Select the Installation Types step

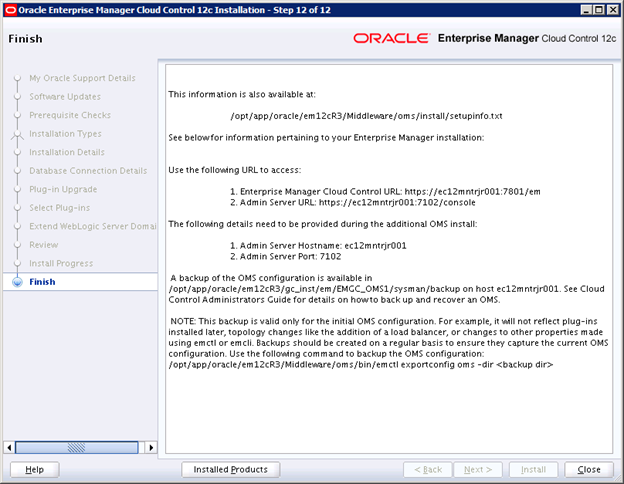[x=65, y=134]
